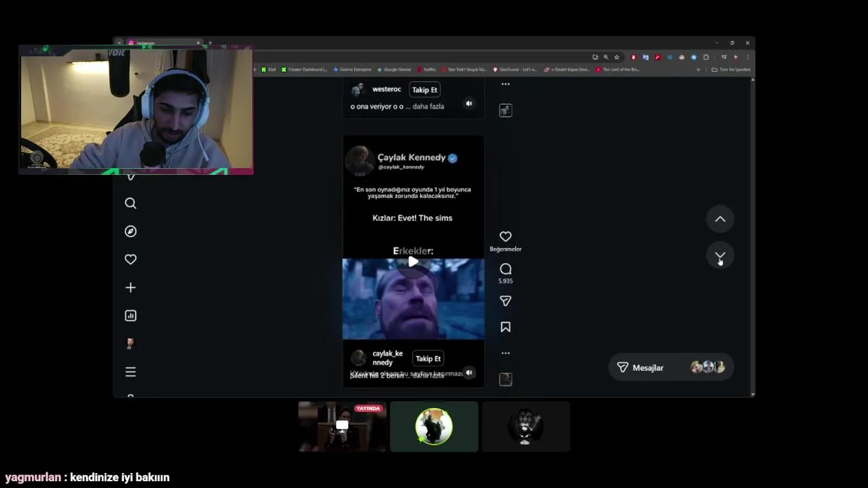Select the lion avatar channel thumbnail
This screenshot has height=488, width=868.
526,426
